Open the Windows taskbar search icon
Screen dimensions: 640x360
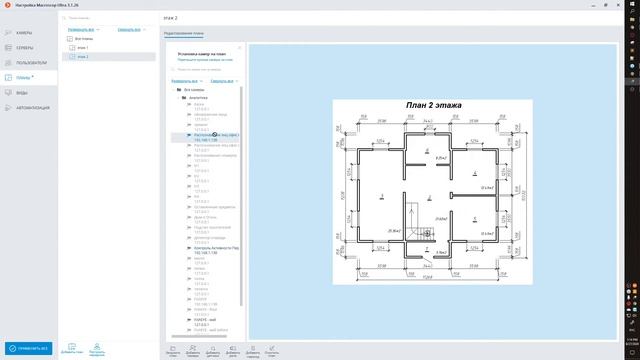632,11
